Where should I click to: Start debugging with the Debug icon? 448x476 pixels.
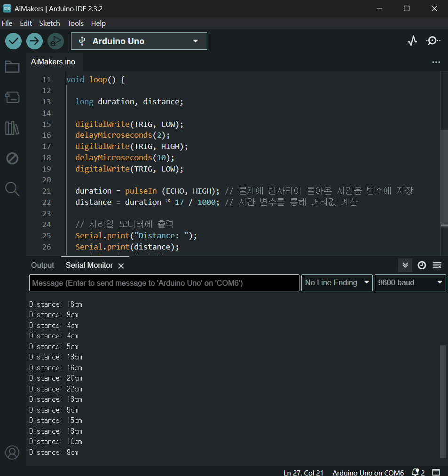(x=55, y=41)
